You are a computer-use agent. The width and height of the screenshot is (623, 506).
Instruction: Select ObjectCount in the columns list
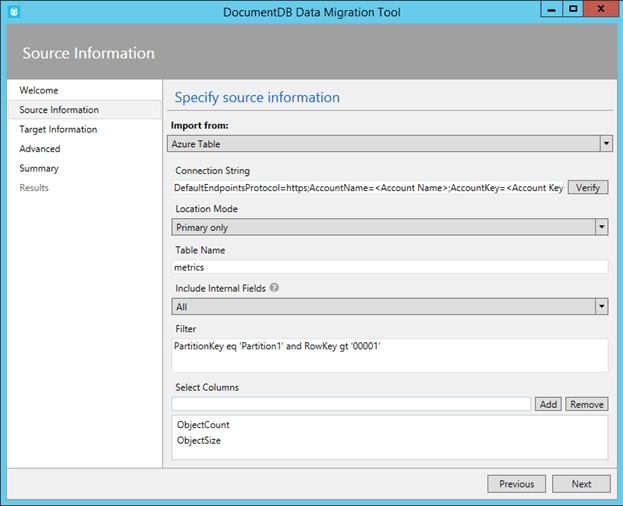[204, 425]
